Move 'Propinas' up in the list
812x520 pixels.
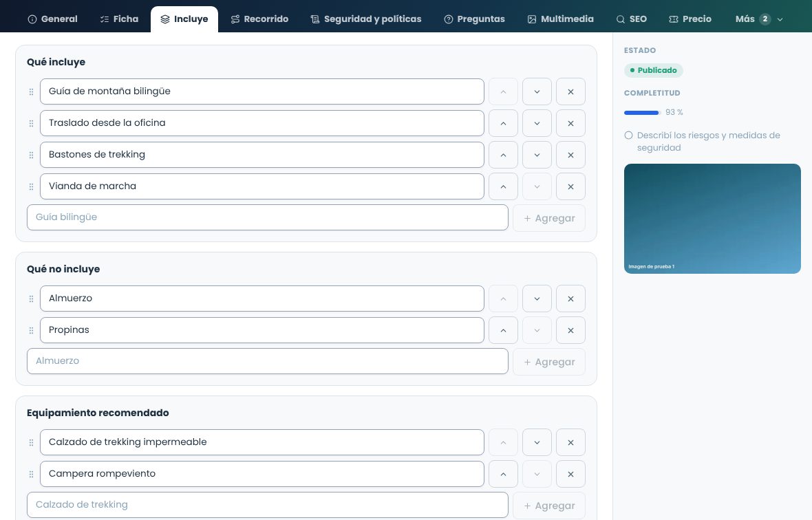[x=503, y=330]
